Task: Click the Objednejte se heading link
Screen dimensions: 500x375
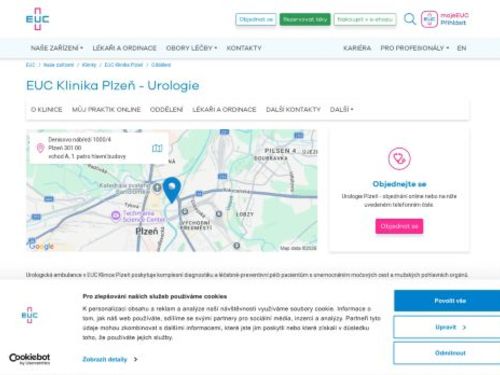Action: [399, 184]
